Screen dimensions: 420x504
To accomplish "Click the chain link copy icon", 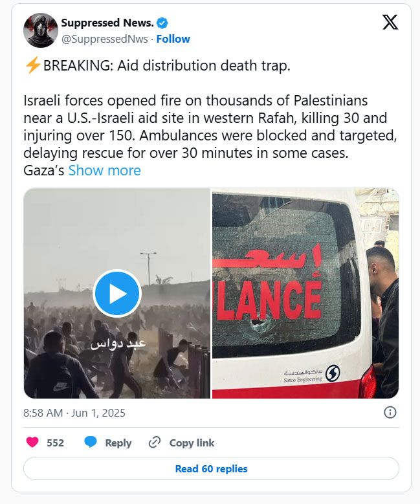I will [x=155, y=443].
